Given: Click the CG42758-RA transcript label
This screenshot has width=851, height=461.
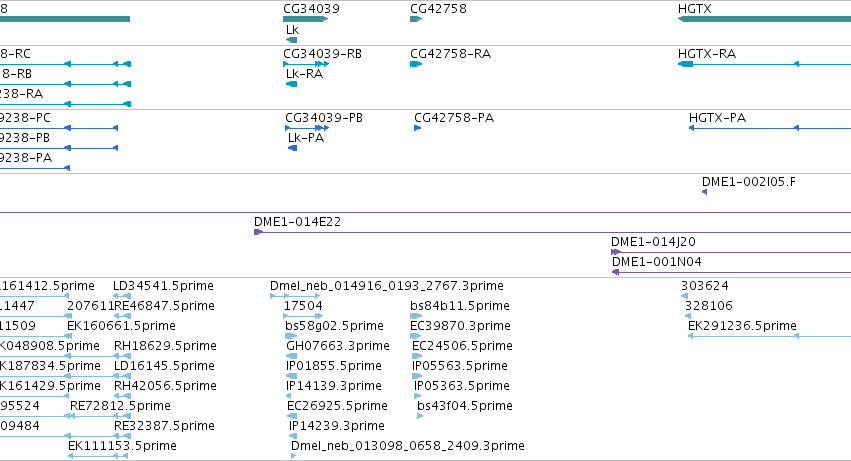Looking at the screenshot, I should click(450, 54).
